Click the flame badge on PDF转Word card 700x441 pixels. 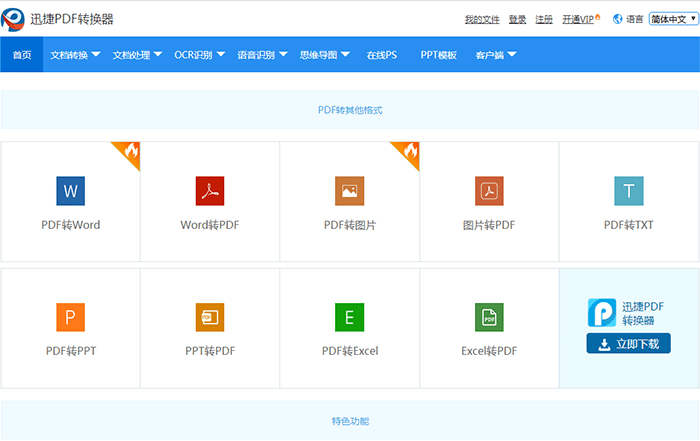pos(129,153)
